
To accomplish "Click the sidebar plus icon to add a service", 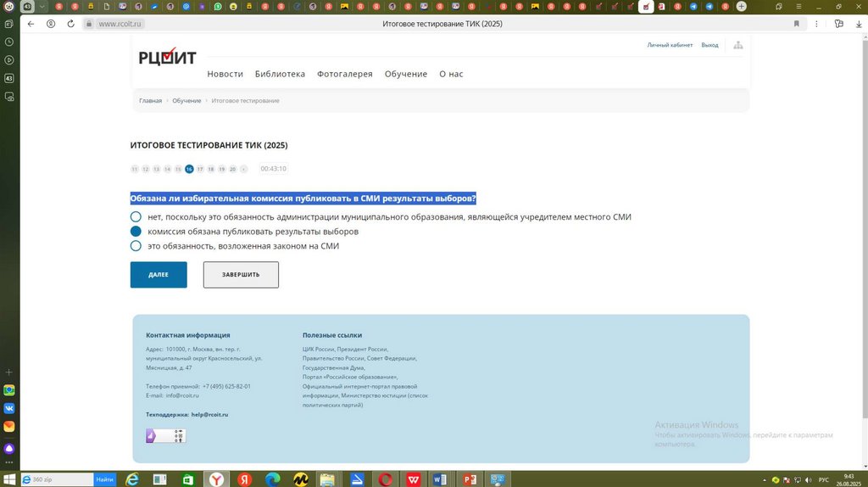I will point(8,372).
